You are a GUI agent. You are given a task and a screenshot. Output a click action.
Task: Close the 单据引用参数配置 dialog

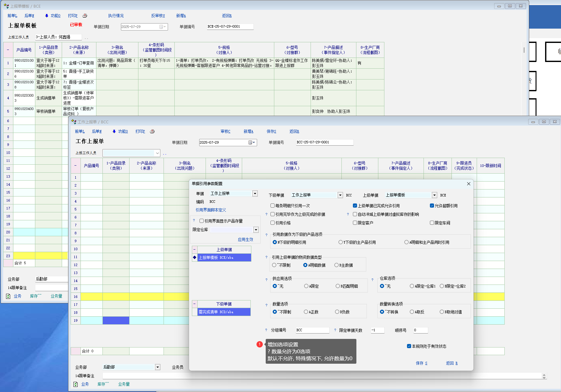[x=468, y=184]
